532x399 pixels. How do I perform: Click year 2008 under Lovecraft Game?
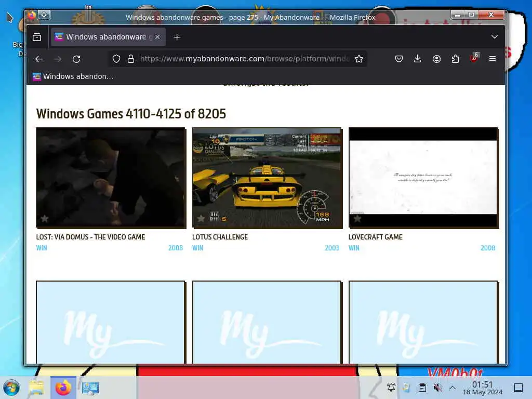488,248
